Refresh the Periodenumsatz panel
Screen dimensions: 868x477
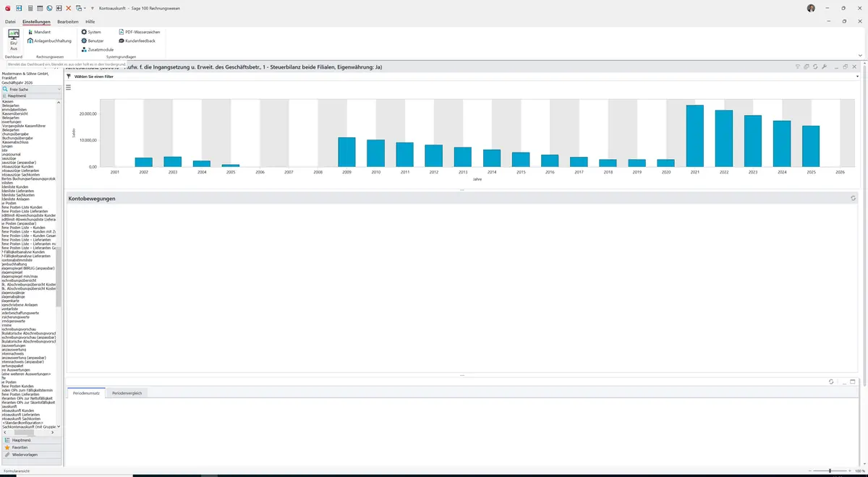(832, 382)
